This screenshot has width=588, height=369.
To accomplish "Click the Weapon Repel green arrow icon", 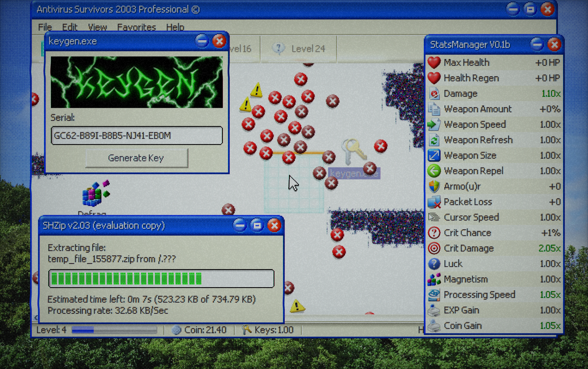I will pos(434,171).
